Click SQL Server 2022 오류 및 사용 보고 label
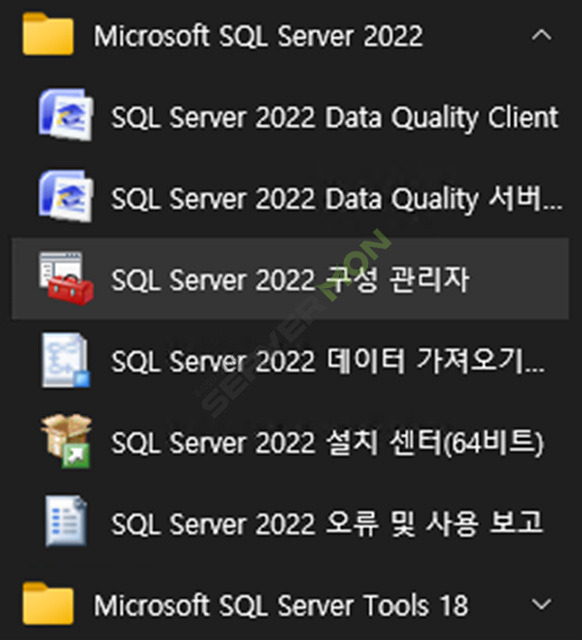The height and width of the screenshot is (640, 582). click(327, 524)
